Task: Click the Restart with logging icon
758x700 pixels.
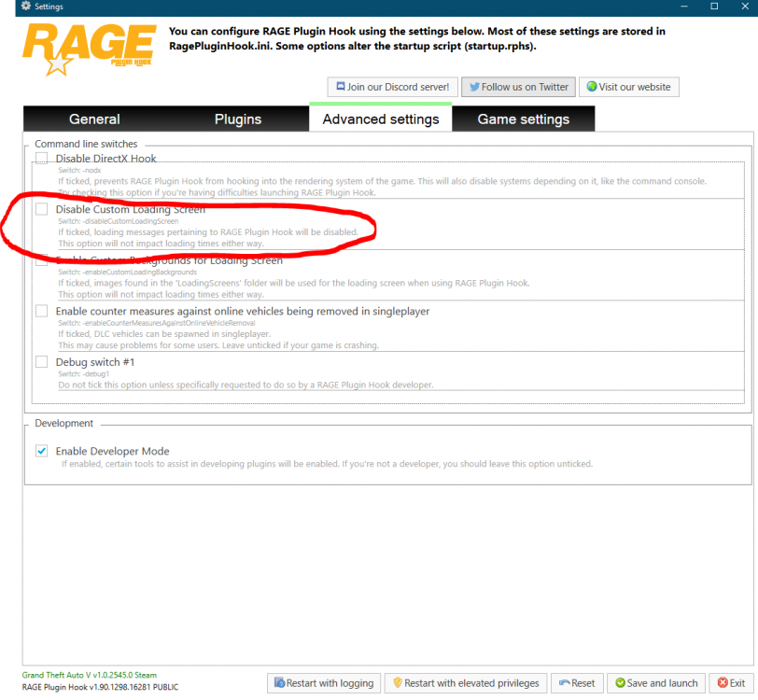Action: tap(279, 682)
